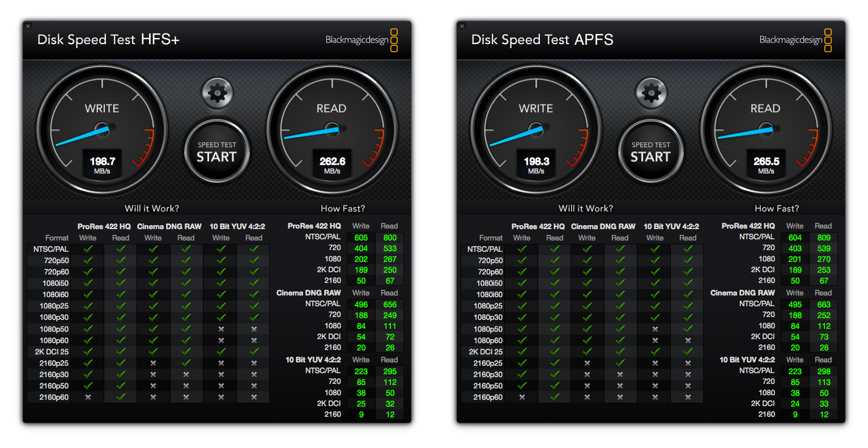868x448 pixels.
Task: Click the NTSC/PAL format row in HFS+ window
Action: pyautogui.click(x=148, y=249)
